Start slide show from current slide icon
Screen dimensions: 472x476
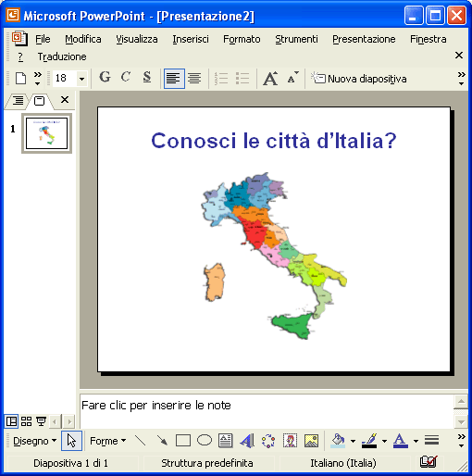point(41,421)
